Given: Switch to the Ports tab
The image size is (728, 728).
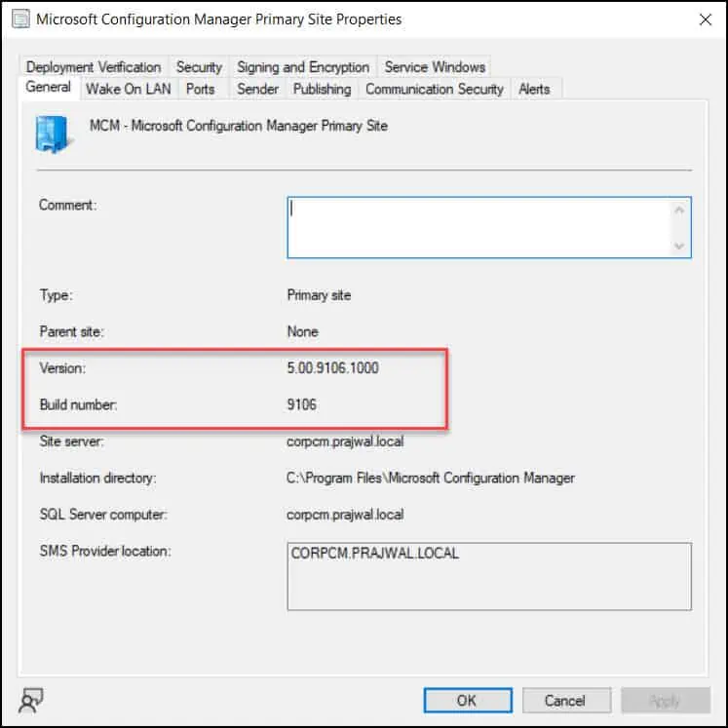Looking at the screenshot, I should coord(200,89).
